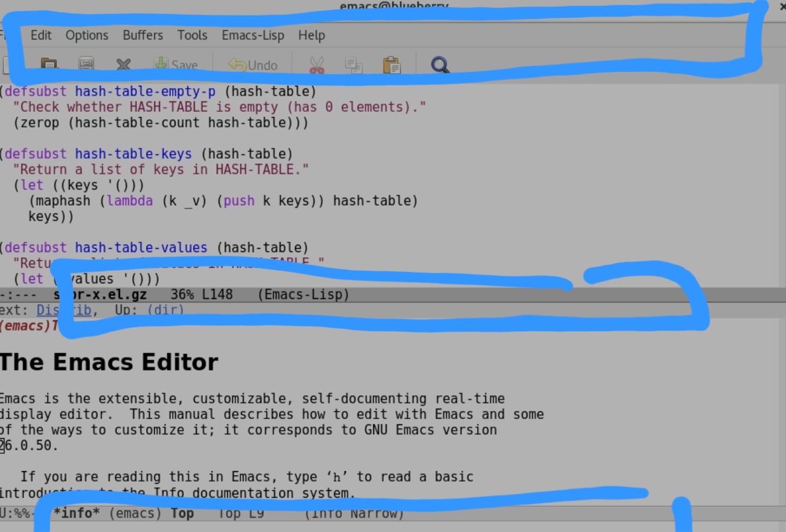Click the *info* buffer name in the mode line
Viewport: 786px width, 532px height.
coord(76,513)
